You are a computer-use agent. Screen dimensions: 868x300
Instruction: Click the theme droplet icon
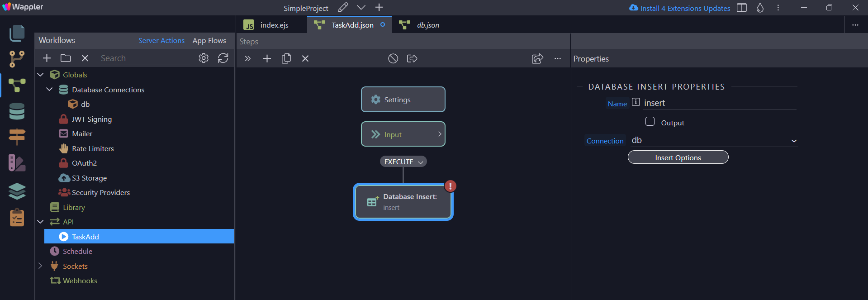pos(760,8)
